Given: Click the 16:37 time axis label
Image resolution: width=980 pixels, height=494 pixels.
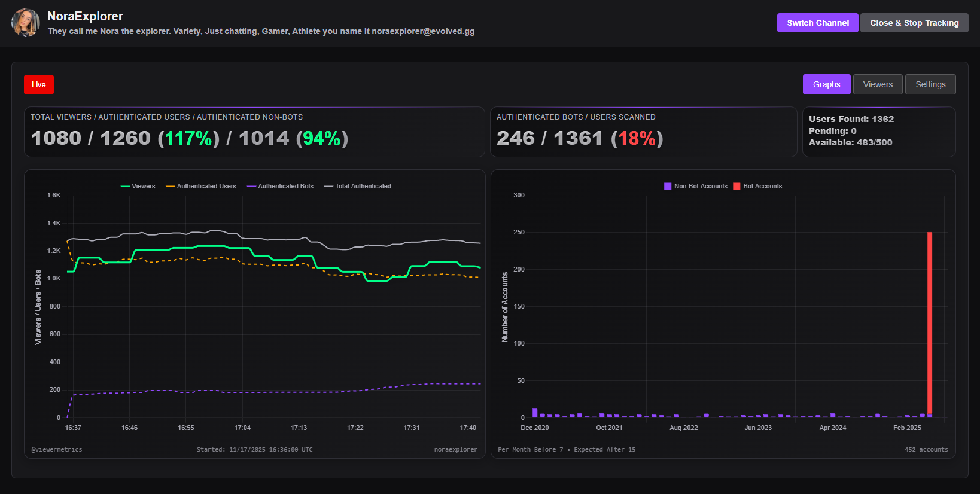Looking at the screenshot, I should point(73,428).
